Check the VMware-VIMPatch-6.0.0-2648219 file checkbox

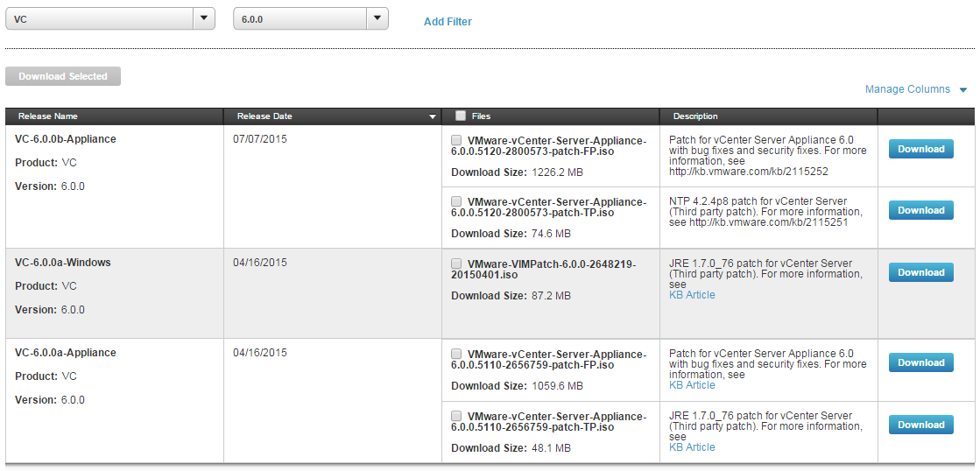[x=456, y=263]
